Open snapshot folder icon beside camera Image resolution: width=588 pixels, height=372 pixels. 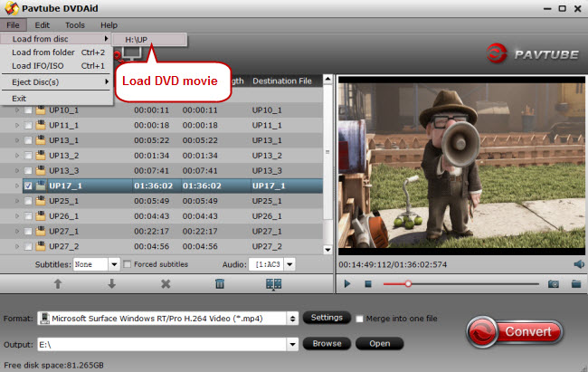coord(576,284)
